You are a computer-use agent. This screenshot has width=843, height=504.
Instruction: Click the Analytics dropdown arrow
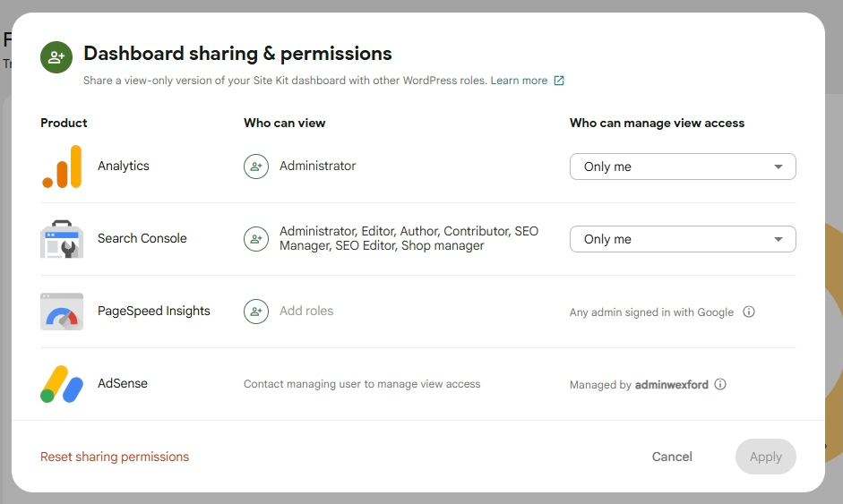(x=778, y=167)
